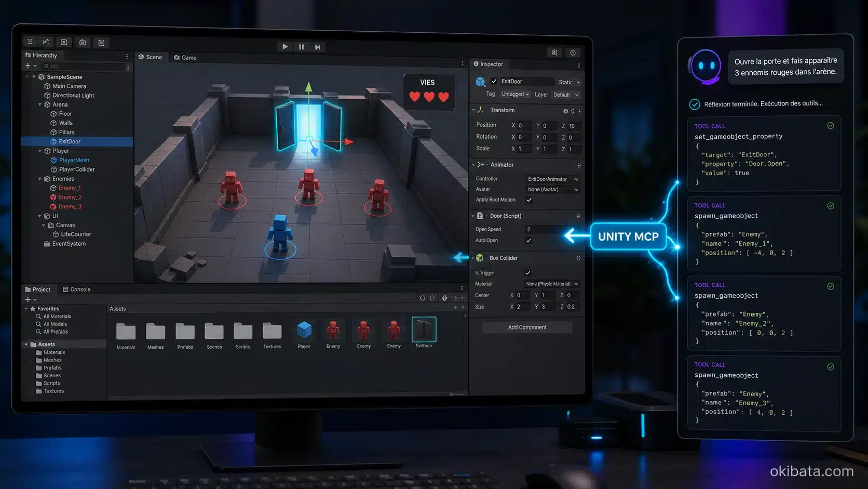The height and width of the screenshot is (489, 868).
Task: Click the Transform component help icon
Action: [x=565, y=111]
